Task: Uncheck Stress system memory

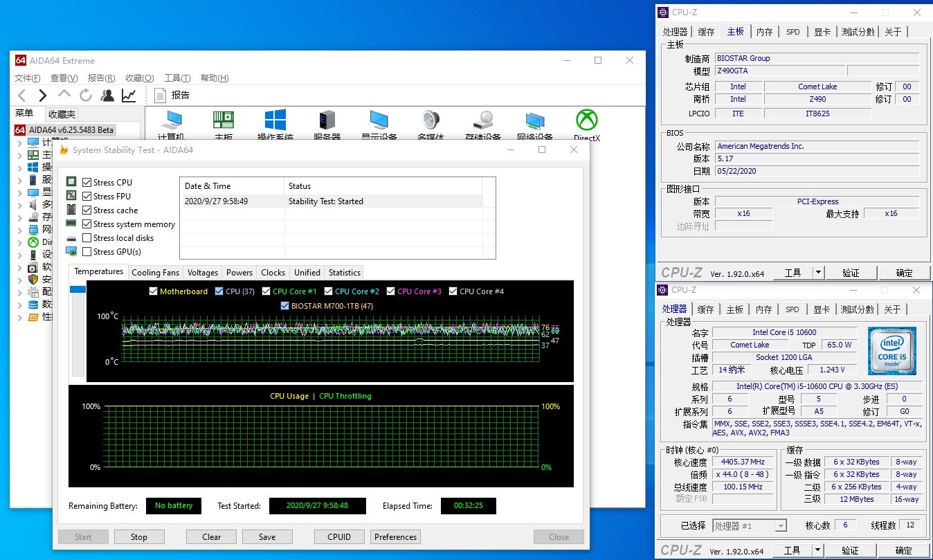Action: coord(87,224)
